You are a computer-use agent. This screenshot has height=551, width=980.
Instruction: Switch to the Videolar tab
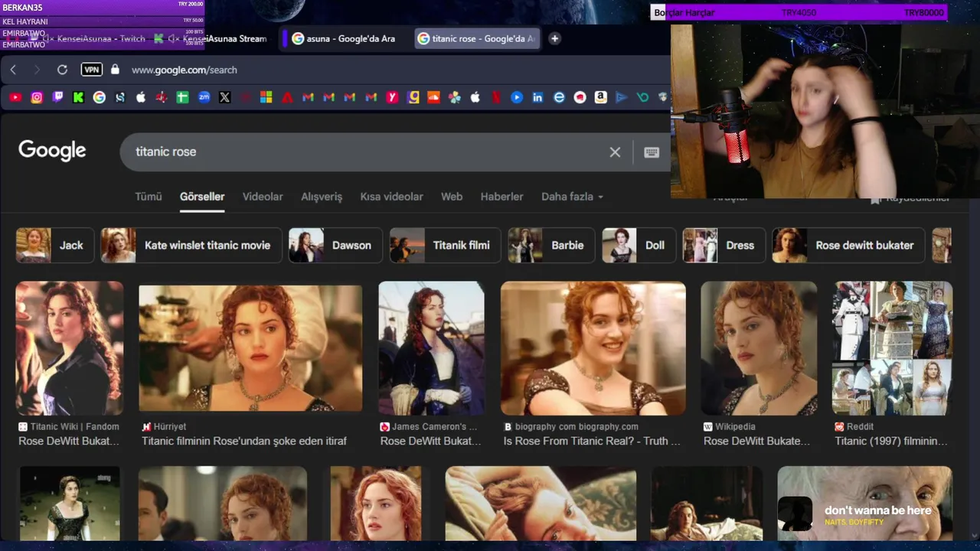[263, 197]
